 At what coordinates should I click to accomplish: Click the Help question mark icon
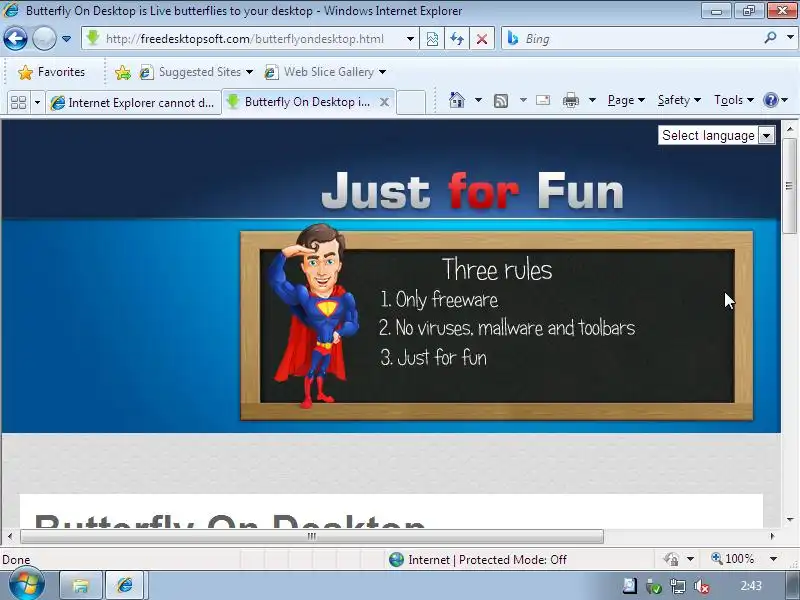pyautogui.click(x=770, y=100)
